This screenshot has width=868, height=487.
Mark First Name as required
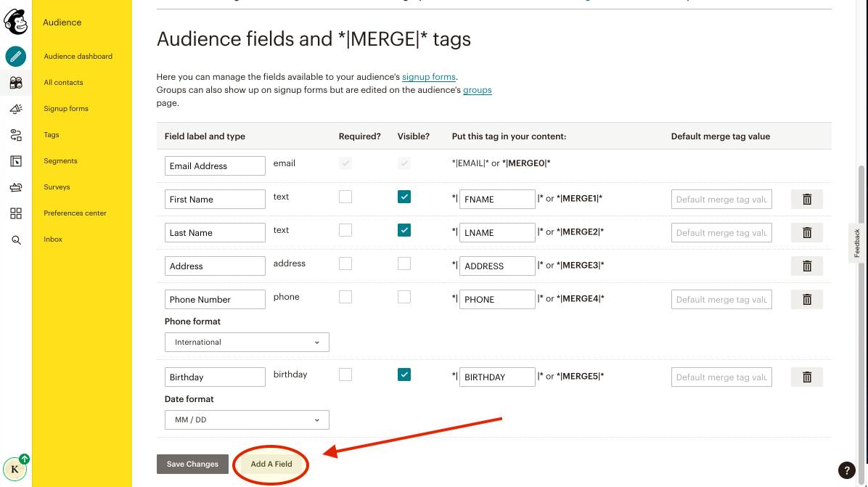tap(345, 197)
